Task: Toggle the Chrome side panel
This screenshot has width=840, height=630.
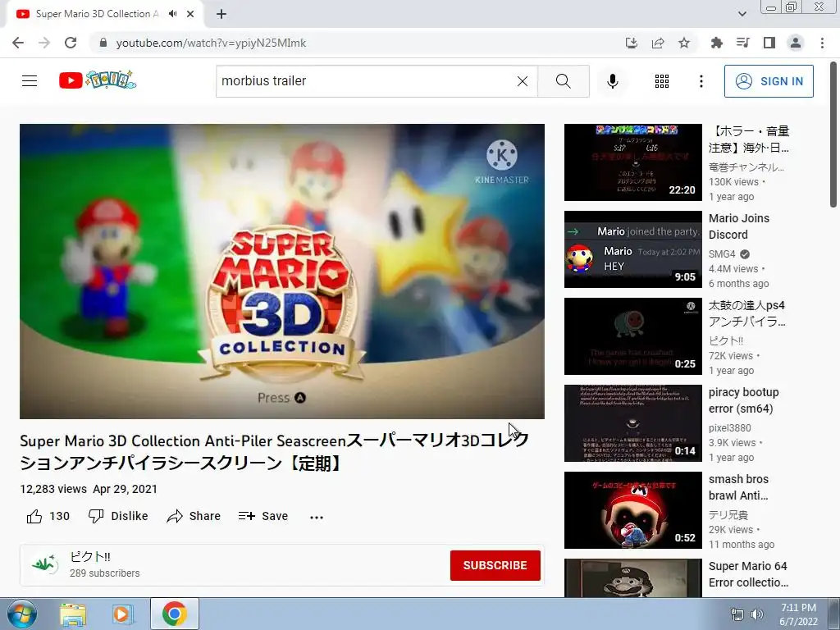Action: coord(769,43)
